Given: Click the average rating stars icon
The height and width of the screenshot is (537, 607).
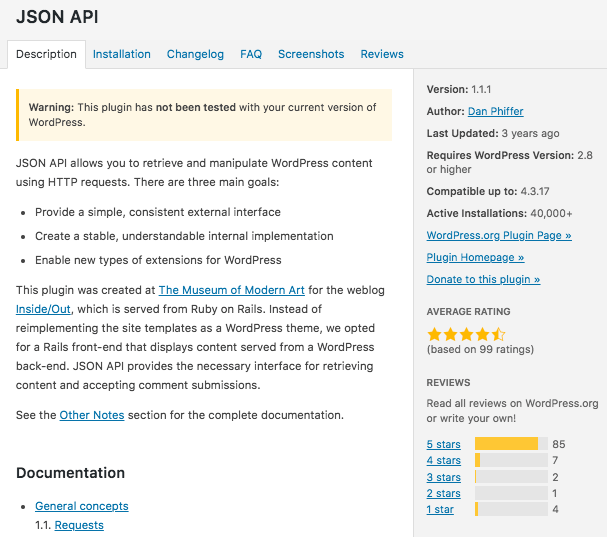Looking at the screenshot, I should point(466,334).
